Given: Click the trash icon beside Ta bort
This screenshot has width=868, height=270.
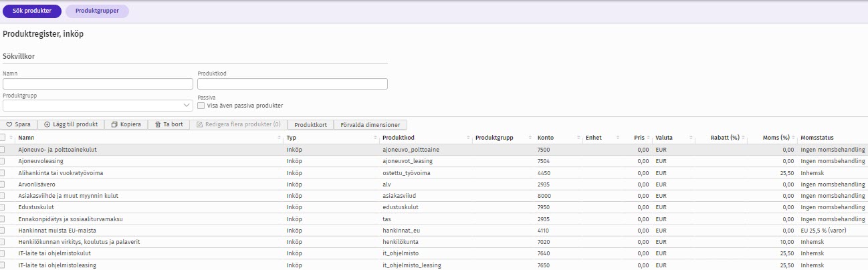Looking at the screenshot, I should (x=158, y=124).
